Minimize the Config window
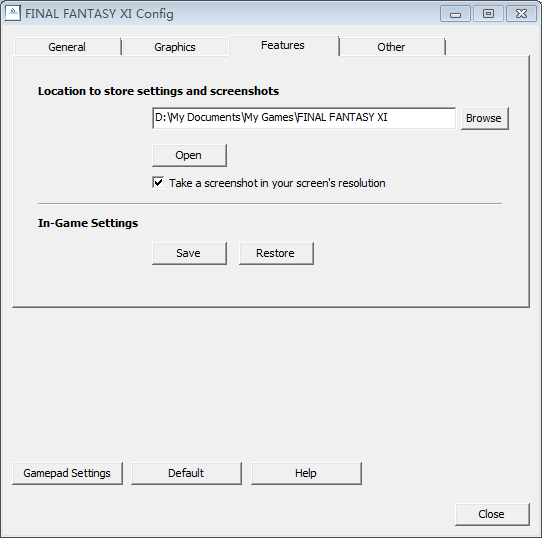542x538 pixels. (455, 14)
